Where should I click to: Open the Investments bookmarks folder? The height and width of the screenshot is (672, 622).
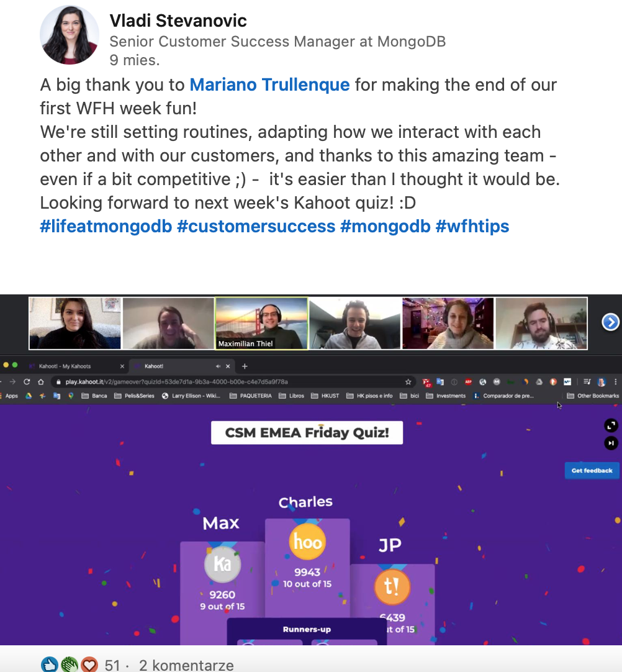pos(446,396)
